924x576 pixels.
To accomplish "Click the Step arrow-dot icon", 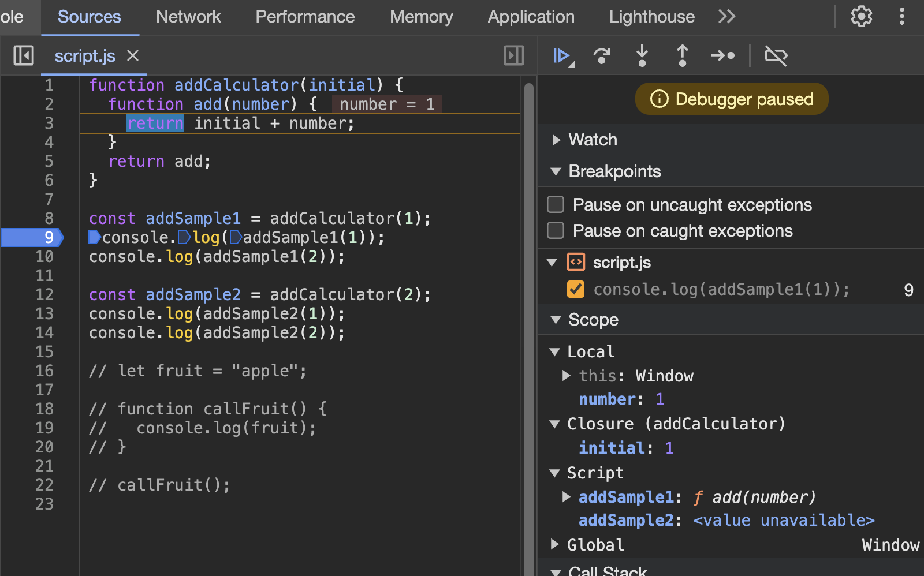I will coord(722,56).
